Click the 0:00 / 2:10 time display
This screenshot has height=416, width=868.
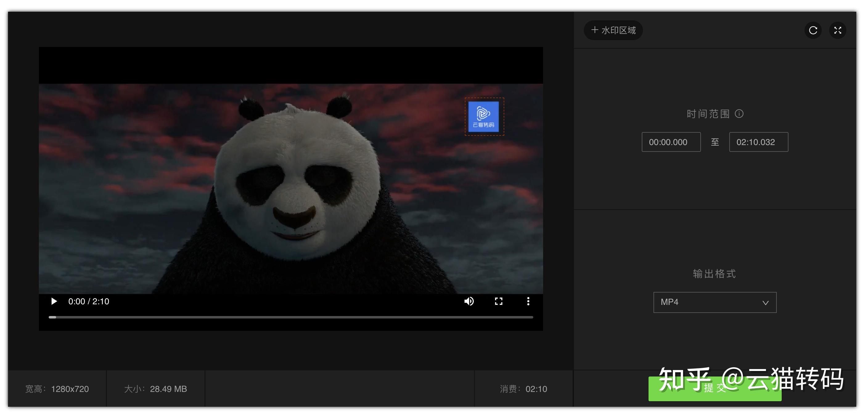click(x=89, y=301)
